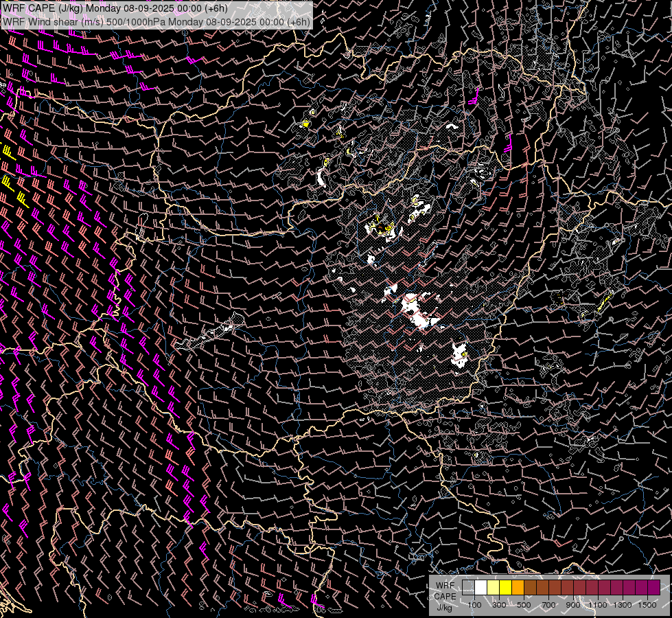Click the elongated Lake Balaton outline on the map
Image resolution: width=672 pixels, height=618 pixels.
coord(210,332)
